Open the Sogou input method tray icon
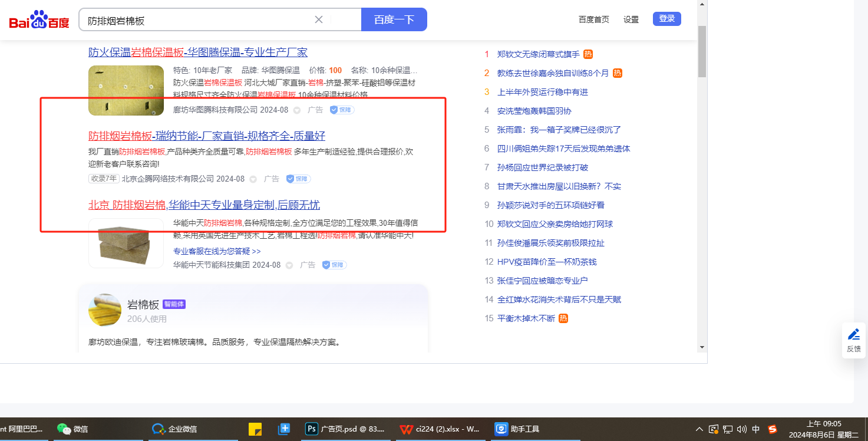This screenshot has height=441, width=868. [x=772, y=429]
